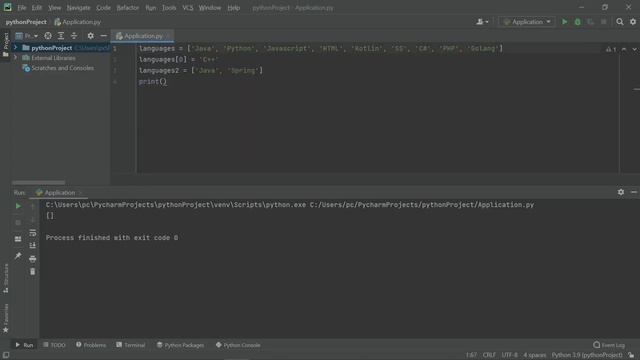640x360 pixels.
Task: Click the stop button in top toolbar
Action: [604, 22]
